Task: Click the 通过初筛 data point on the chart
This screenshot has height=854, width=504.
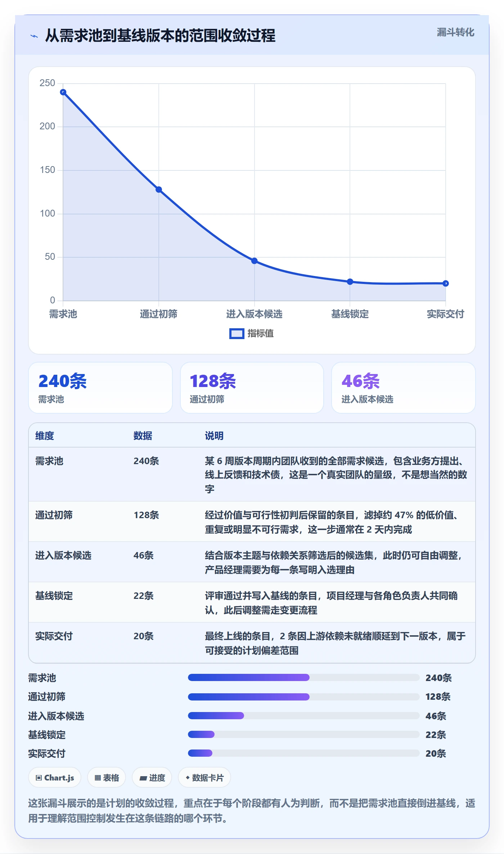Action: 159,190
